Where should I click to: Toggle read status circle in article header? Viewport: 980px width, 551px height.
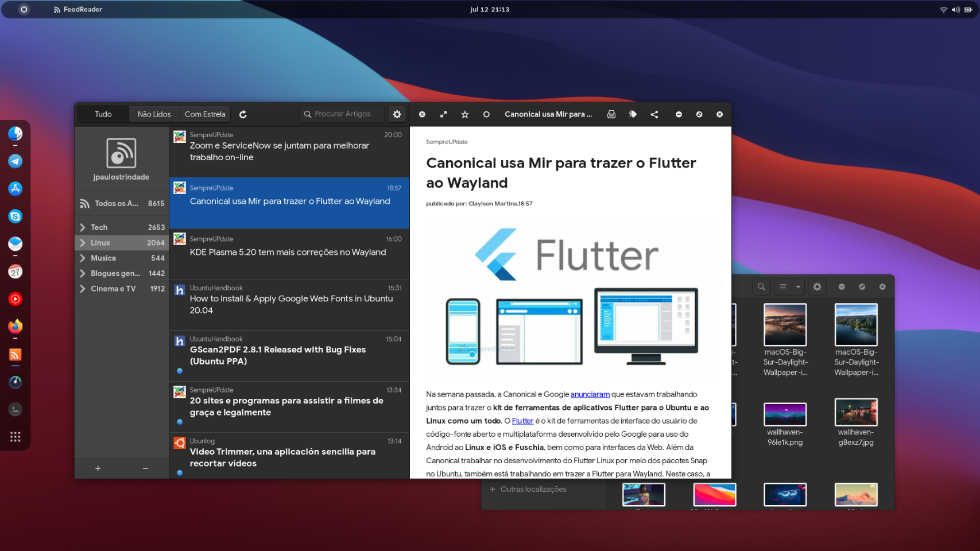(x=486, y=114)
